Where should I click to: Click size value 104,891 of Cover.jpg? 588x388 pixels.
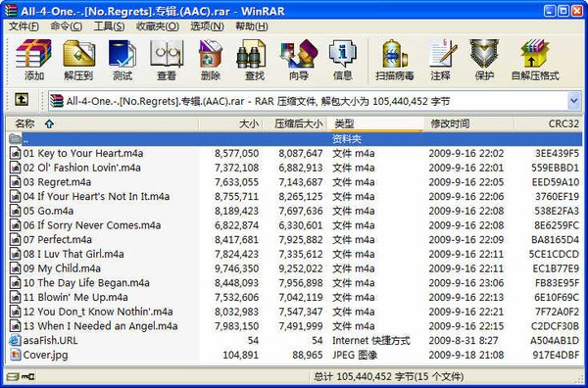pyautogui.click(x=241, y=355)
